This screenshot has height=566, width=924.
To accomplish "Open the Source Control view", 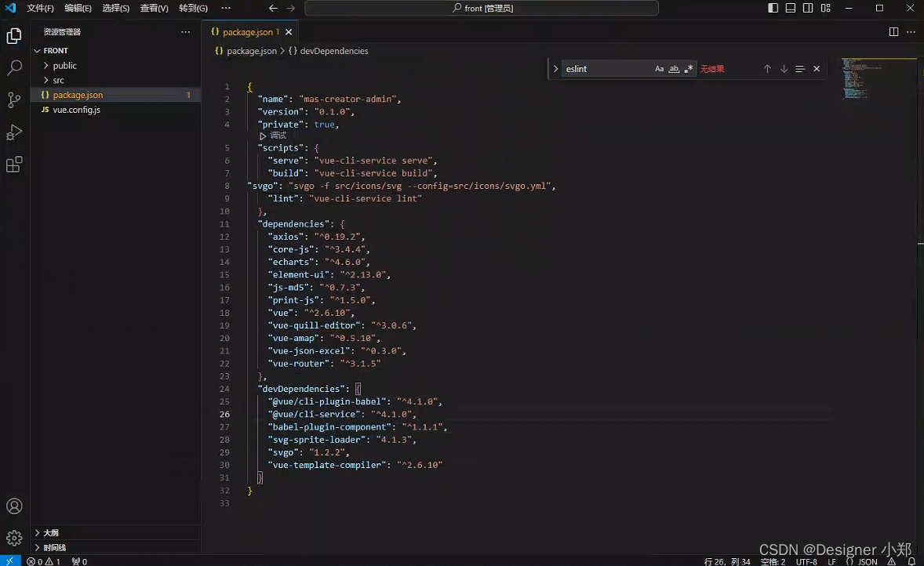I will coord(14,100).
